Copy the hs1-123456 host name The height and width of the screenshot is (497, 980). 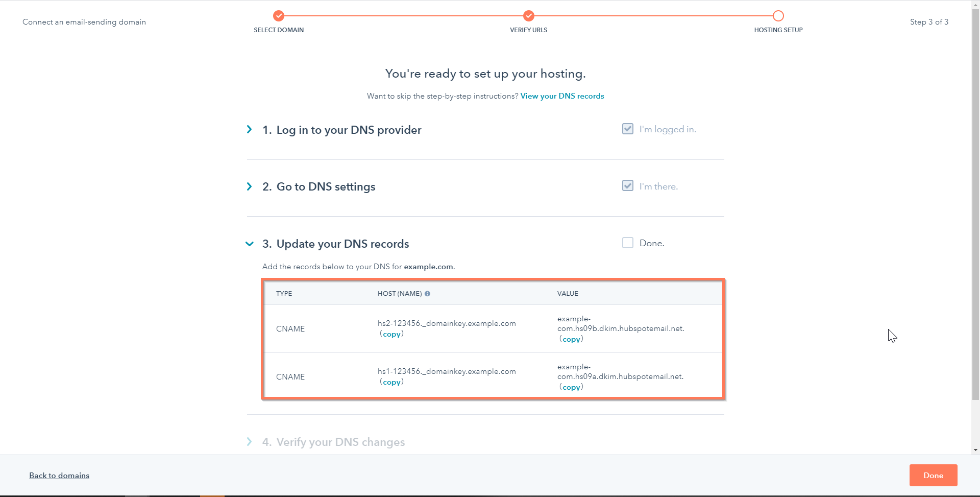pos(391,382)
